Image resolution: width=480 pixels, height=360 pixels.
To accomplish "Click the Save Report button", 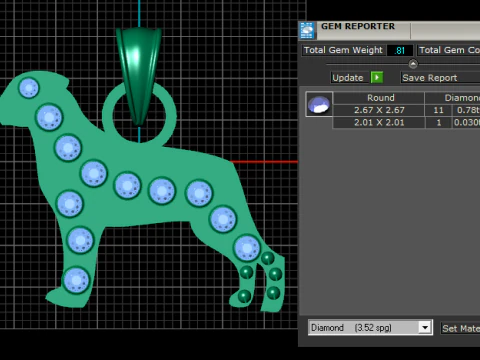I will [440, 78].
